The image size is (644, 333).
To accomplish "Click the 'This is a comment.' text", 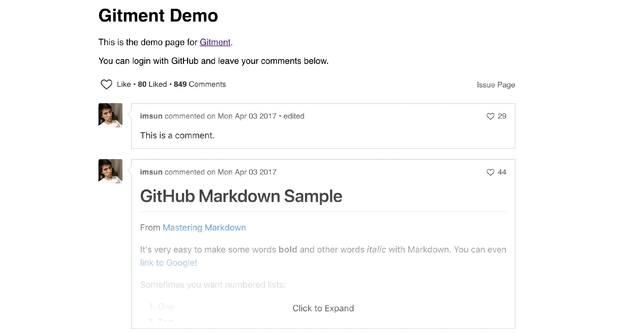I will click(177, 136).
